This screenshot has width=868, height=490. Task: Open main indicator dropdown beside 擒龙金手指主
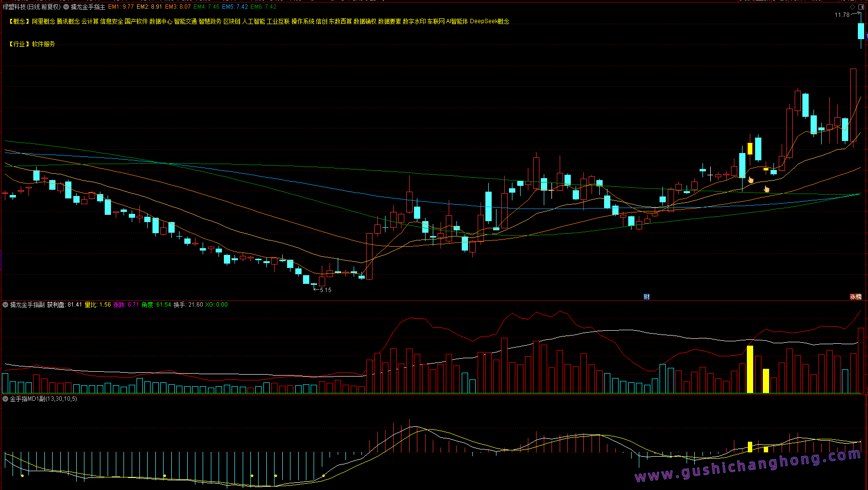click(x=66, y=7)
